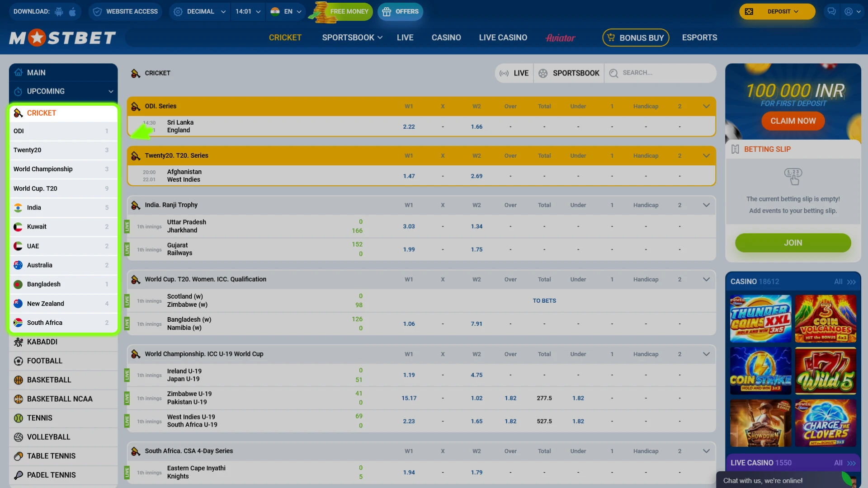Click the Football sport icon
This screenshot has width=868, height=488.
[18, 361]
